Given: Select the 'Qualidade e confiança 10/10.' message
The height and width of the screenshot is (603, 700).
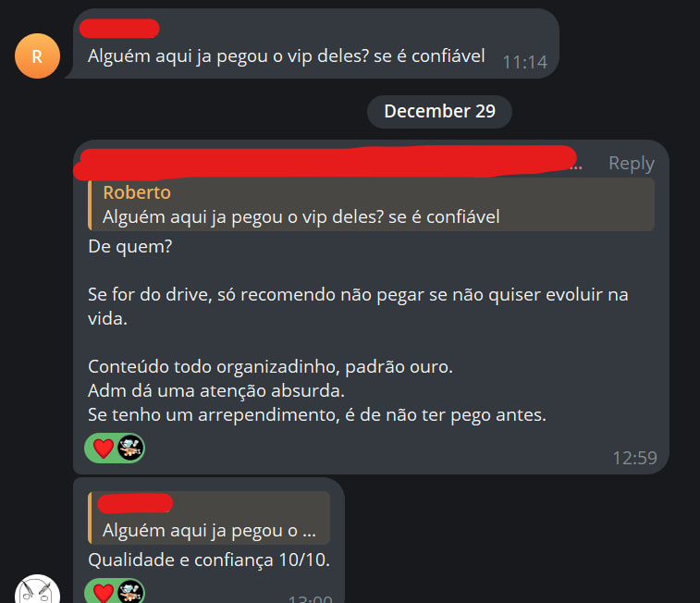Looking at the screenshot, I should (x=209, y=560).
